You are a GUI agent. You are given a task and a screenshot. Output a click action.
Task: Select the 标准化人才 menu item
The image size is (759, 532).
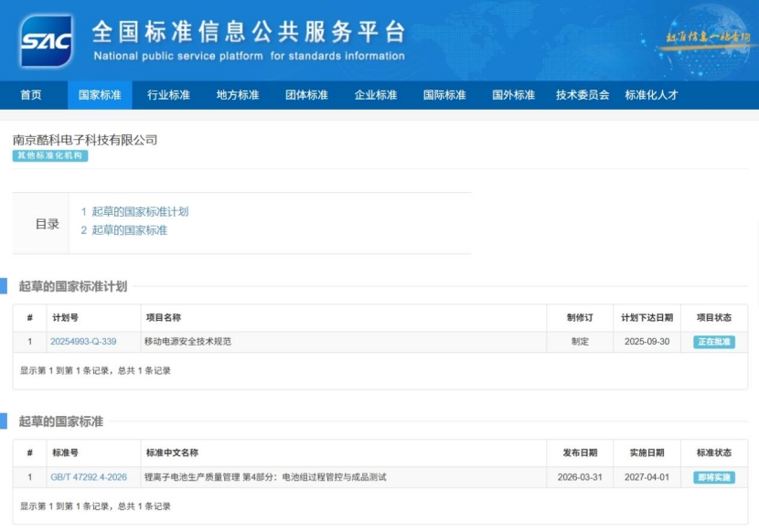pyautogui.click(x=652, y=95)
